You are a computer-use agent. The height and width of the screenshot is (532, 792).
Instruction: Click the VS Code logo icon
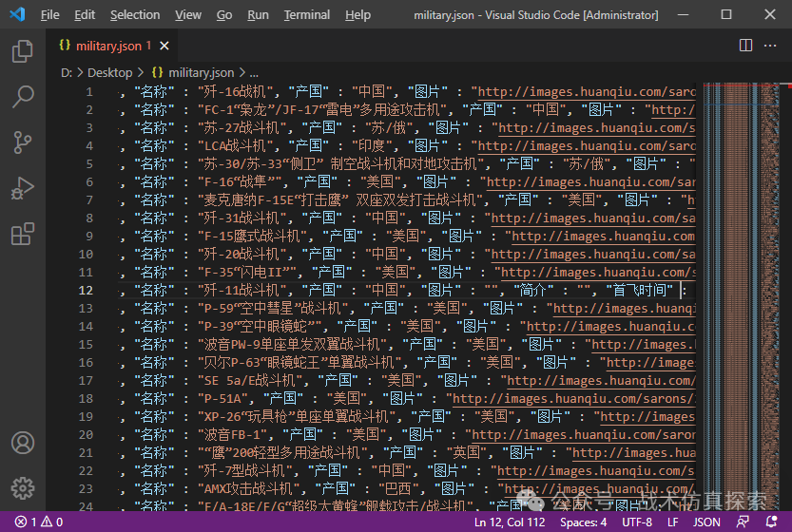pyautogui.click(x=17, y=14)
